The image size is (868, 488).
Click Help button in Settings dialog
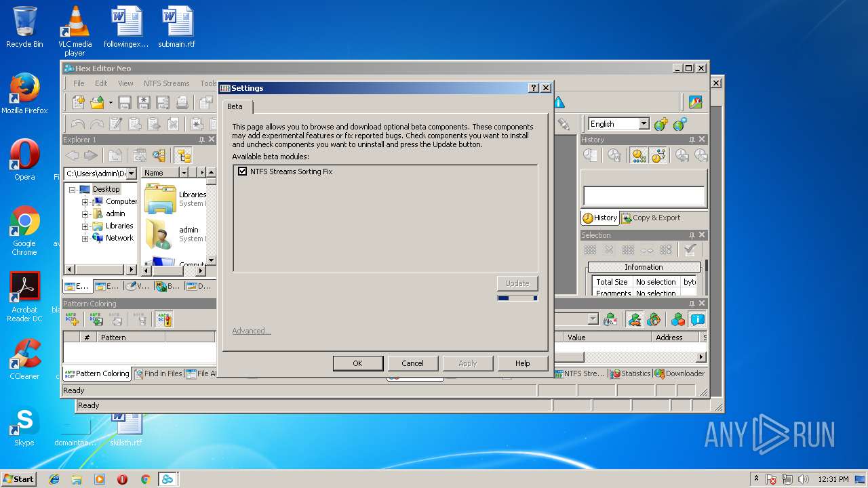[522, 363]
